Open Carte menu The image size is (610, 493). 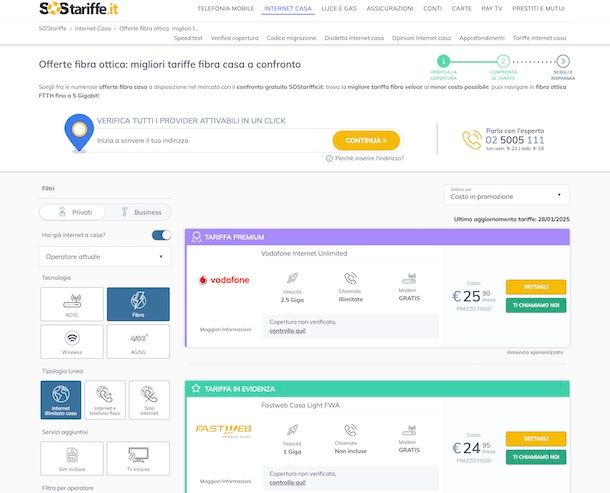coord(462,8)
